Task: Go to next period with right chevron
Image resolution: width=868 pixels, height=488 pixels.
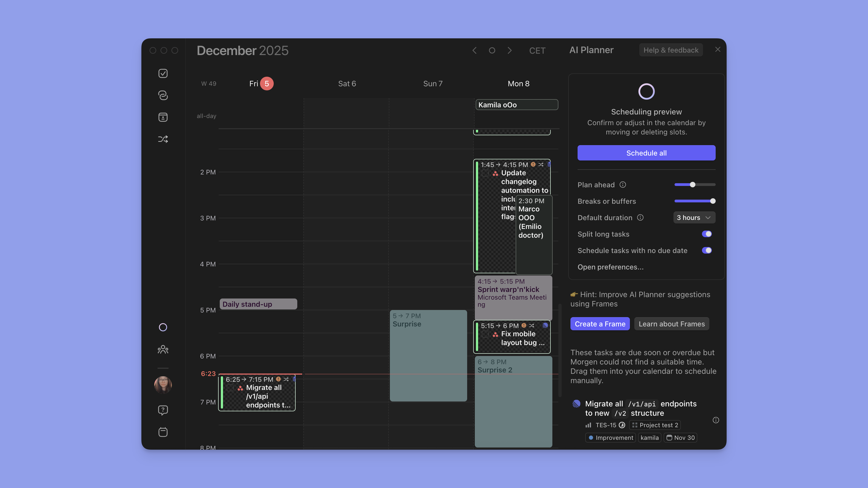Action: [x=509, y=50]
